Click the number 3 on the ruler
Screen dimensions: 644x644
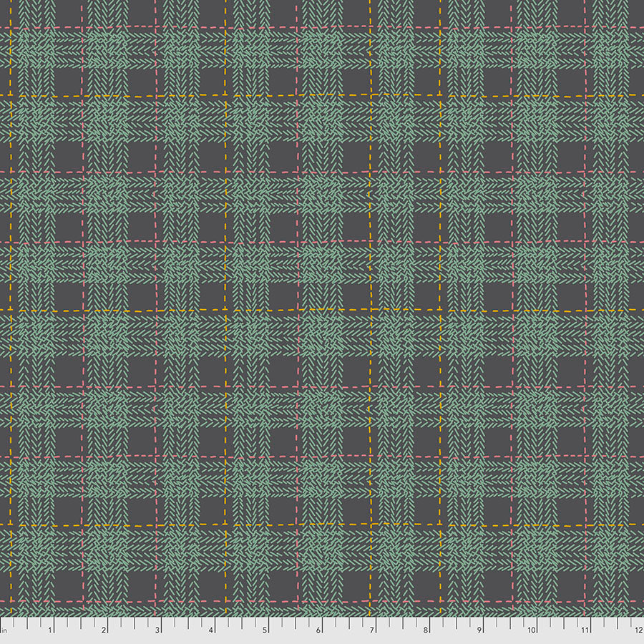pos(157,631)
